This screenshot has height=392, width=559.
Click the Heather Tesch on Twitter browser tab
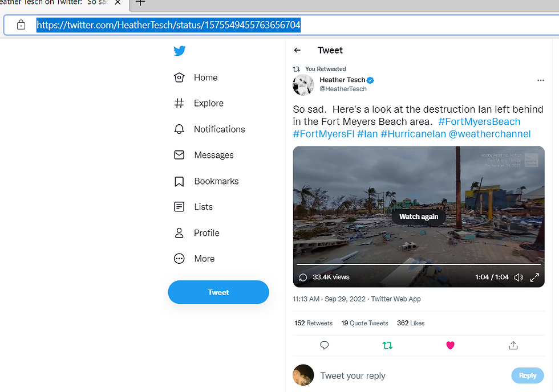[x=54, y=2]
